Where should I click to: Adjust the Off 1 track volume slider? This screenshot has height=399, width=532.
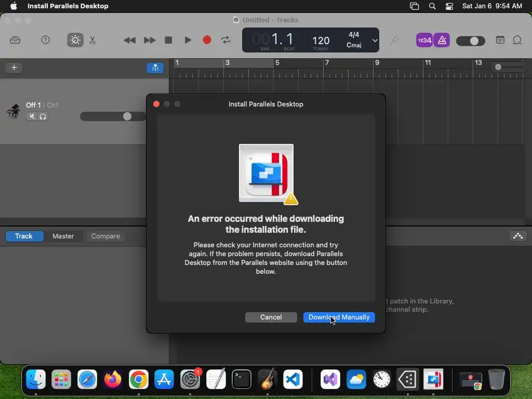[113, 116]
